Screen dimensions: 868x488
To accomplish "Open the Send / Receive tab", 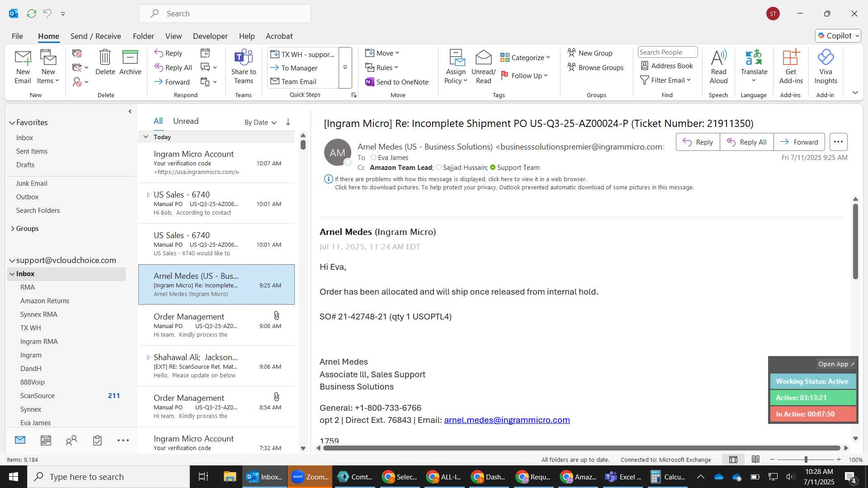I will coord(95,36).
